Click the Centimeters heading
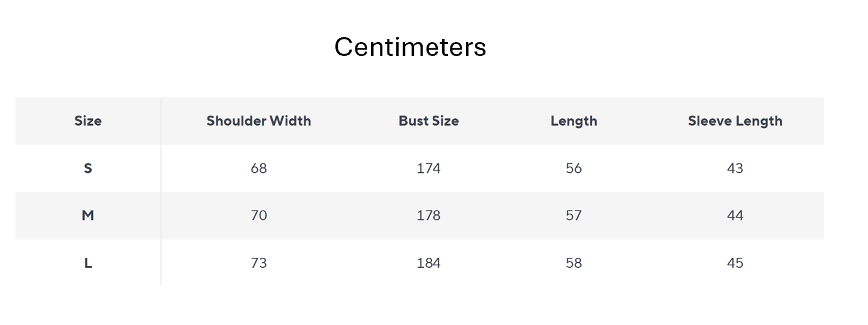 410,47
